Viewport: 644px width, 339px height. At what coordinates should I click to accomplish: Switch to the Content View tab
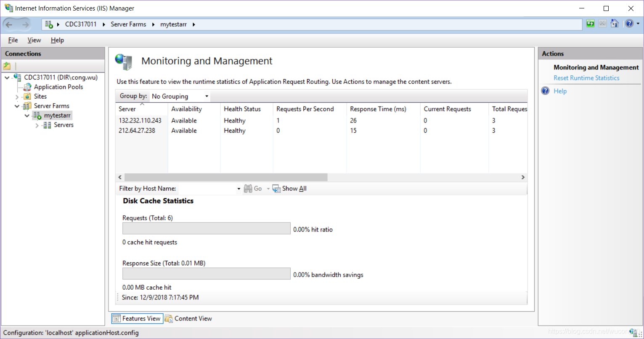pos(188,318)
